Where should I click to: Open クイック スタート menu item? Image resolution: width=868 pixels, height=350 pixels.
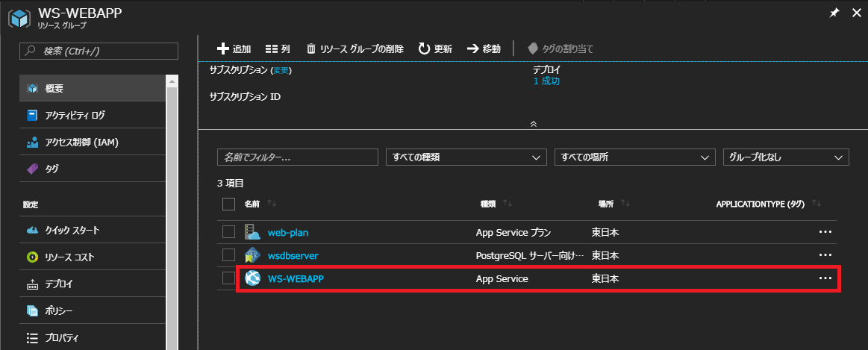(x=93, y=231)
